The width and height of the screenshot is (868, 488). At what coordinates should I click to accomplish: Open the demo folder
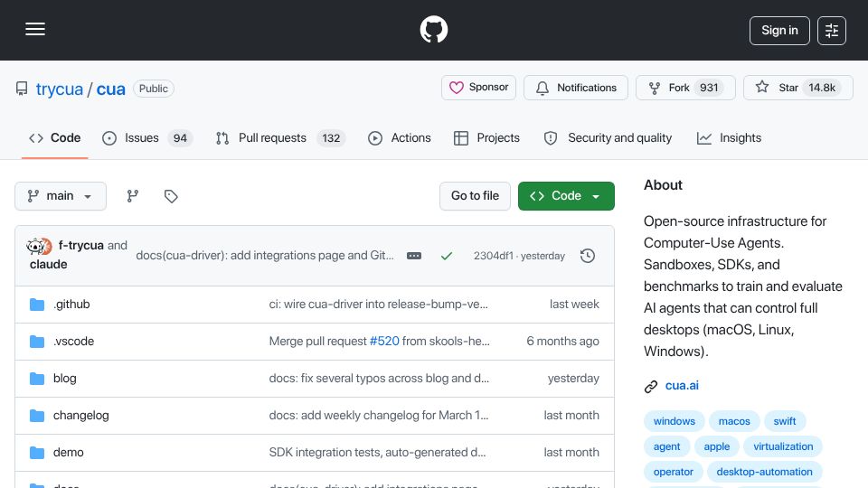(68, 453)
